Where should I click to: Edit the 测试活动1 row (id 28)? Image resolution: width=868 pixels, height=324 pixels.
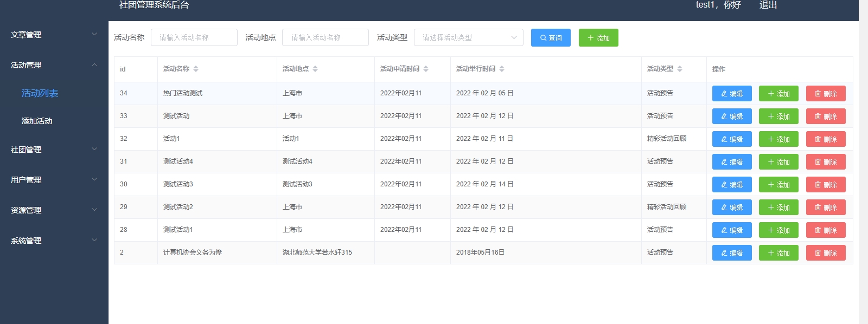[732, 230]
